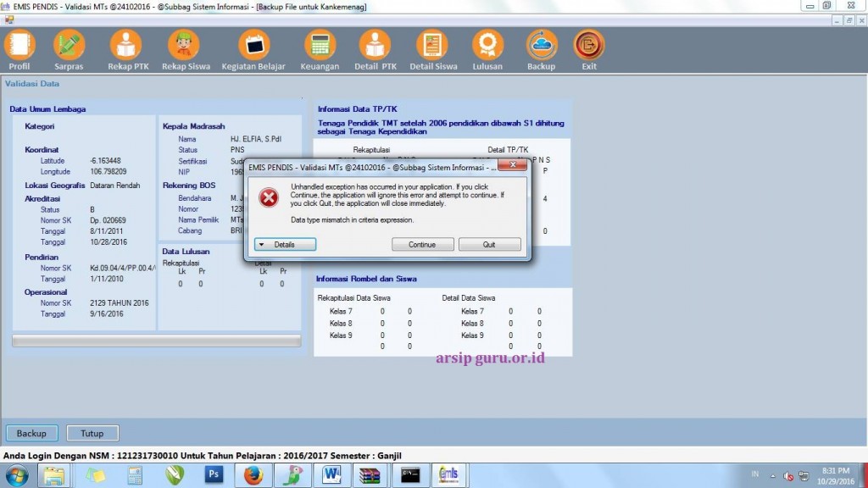The width and height of the screenshot is (868, 488).
Task: Select name HJ. ELFIA, S.PdI
Action: [256, 140]
